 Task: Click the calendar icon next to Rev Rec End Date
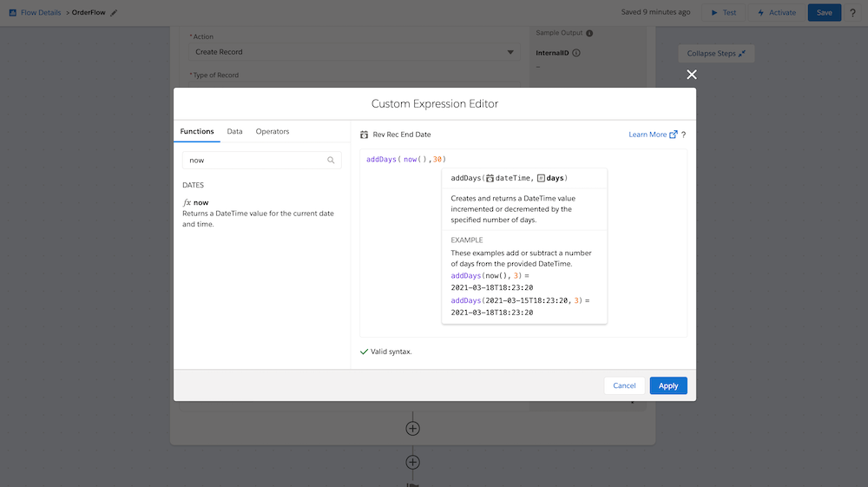click(x=365, y=135)
